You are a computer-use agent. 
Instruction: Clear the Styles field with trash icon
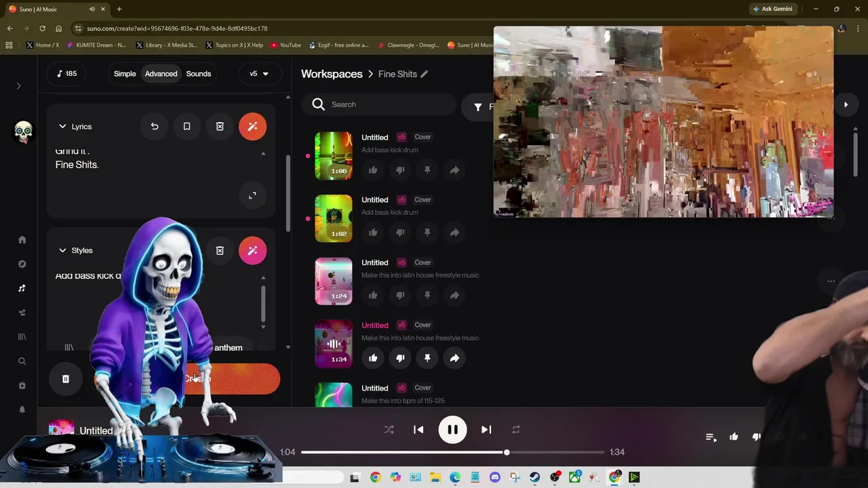(x=220, y=251)
